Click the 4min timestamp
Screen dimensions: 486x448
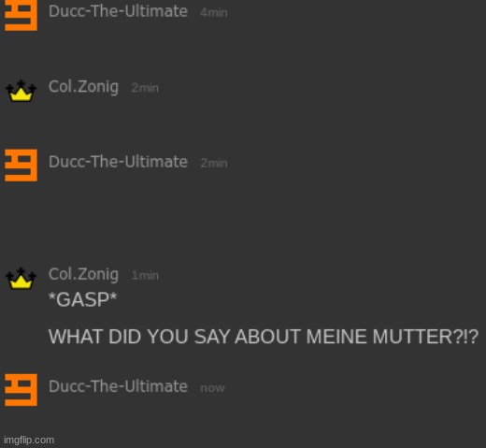click(214, 13)
